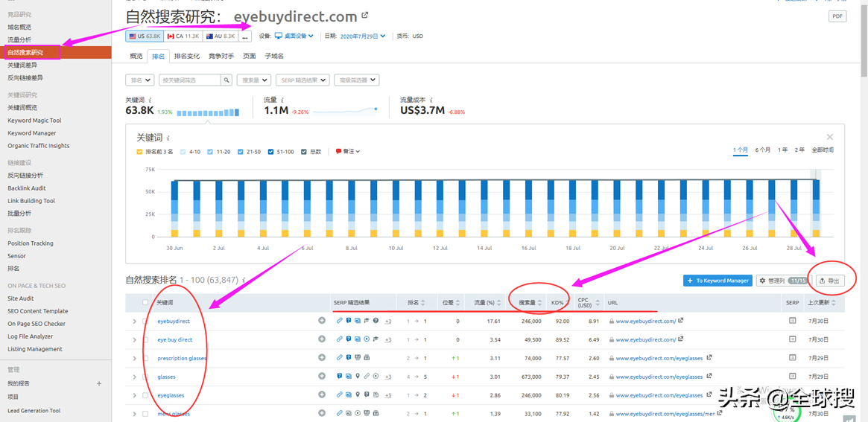Open SERP snapshot icon for eye buy direct row
Viewport: 868px width, 422px height.
(x=792, y=339)
